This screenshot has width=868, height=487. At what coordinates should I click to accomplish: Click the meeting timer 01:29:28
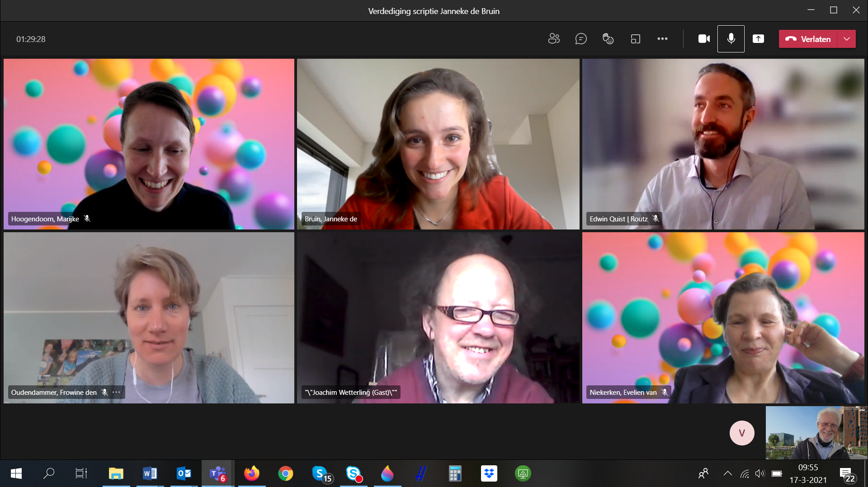click(31, 39)
